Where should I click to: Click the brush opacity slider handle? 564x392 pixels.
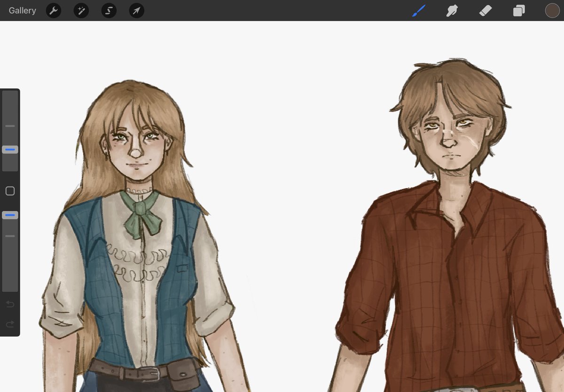click(x=10, y=215)
